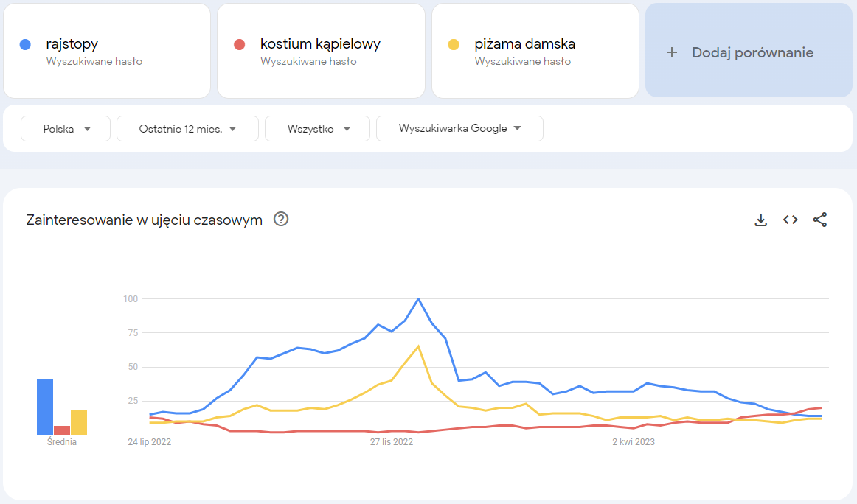Screen dimensions: 857x504
Task: Click the red dot beside kostium kąpielowy
Action: [239, 44]
